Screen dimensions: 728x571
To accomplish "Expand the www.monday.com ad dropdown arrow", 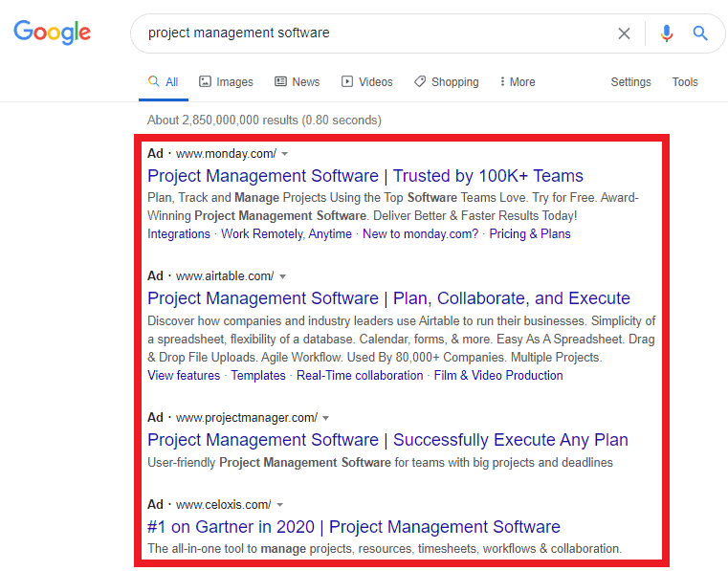I will (285, 154).
